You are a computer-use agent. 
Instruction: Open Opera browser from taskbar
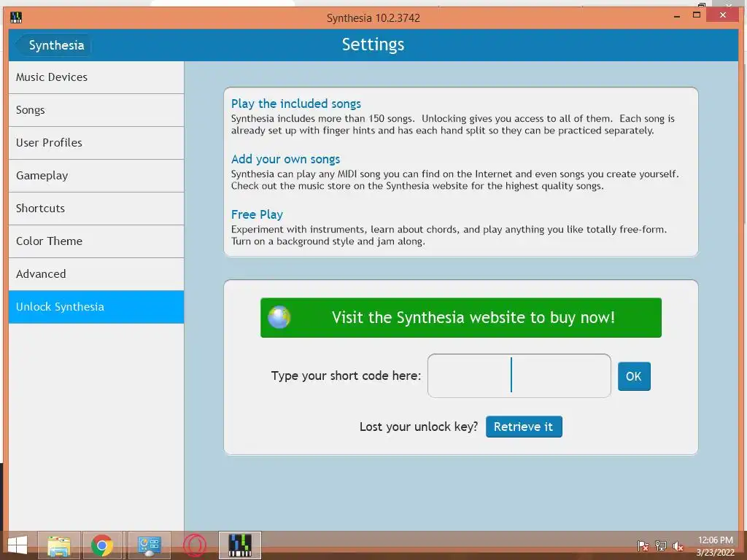[x=194, y=545]
